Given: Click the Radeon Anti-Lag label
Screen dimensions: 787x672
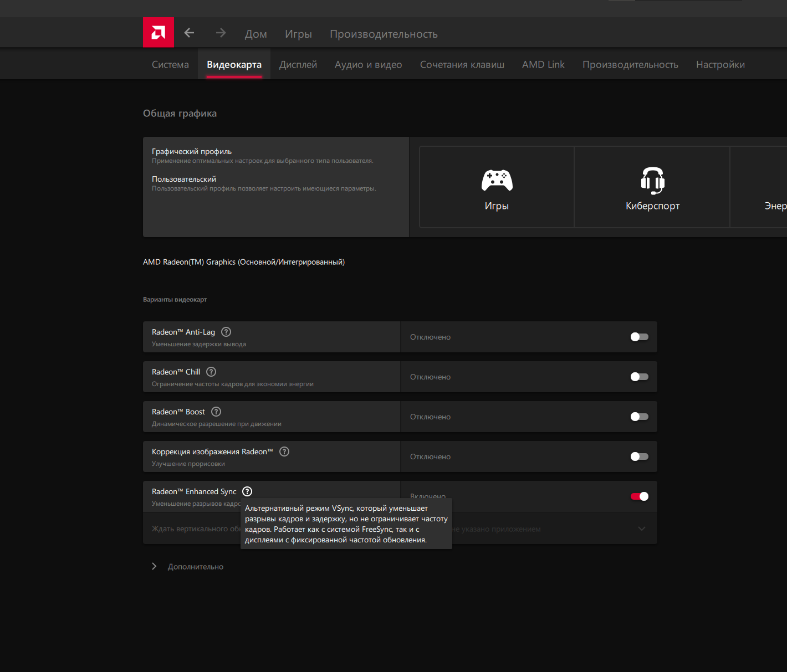Looking at the screenshot, I should tap(183, 332).
